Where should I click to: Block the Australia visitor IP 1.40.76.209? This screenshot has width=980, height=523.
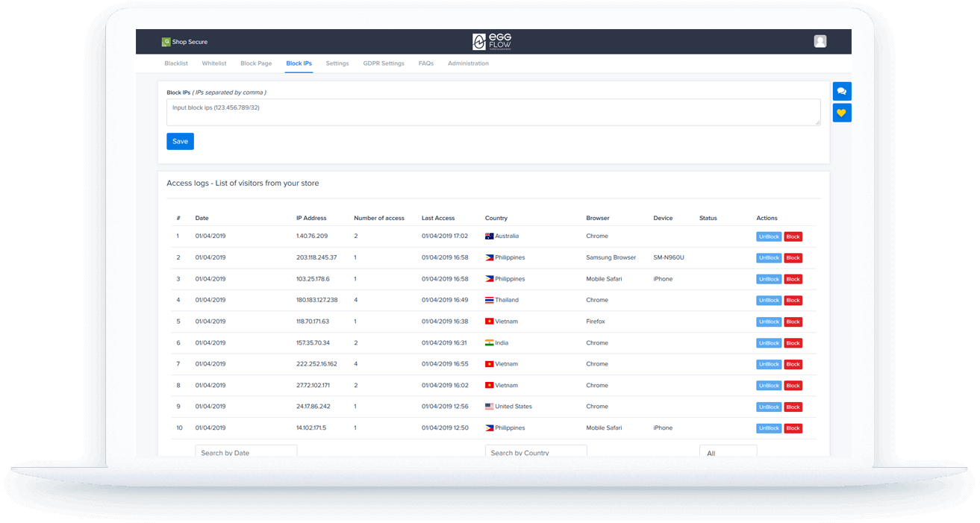793,237
